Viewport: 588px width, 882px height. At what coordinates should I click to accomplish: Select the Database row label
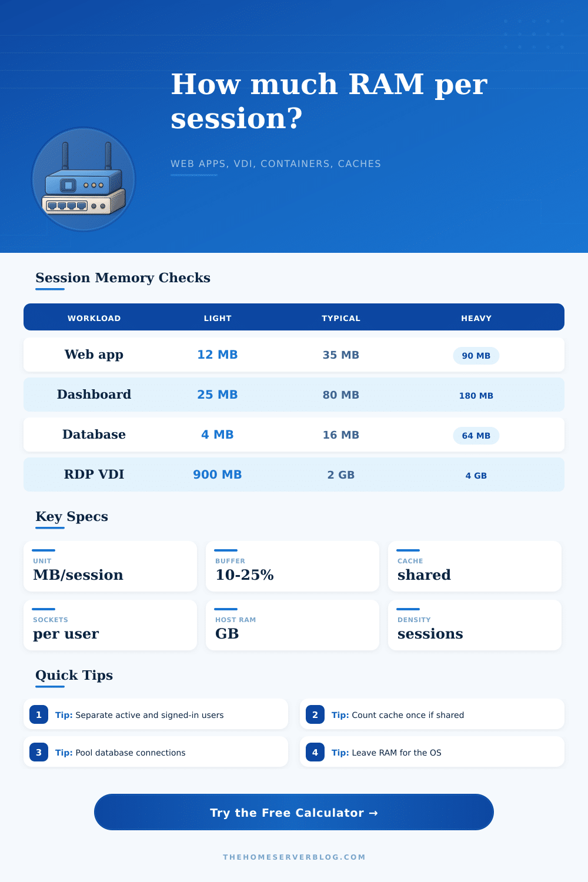pyautogui.click(x=94, y=435)
